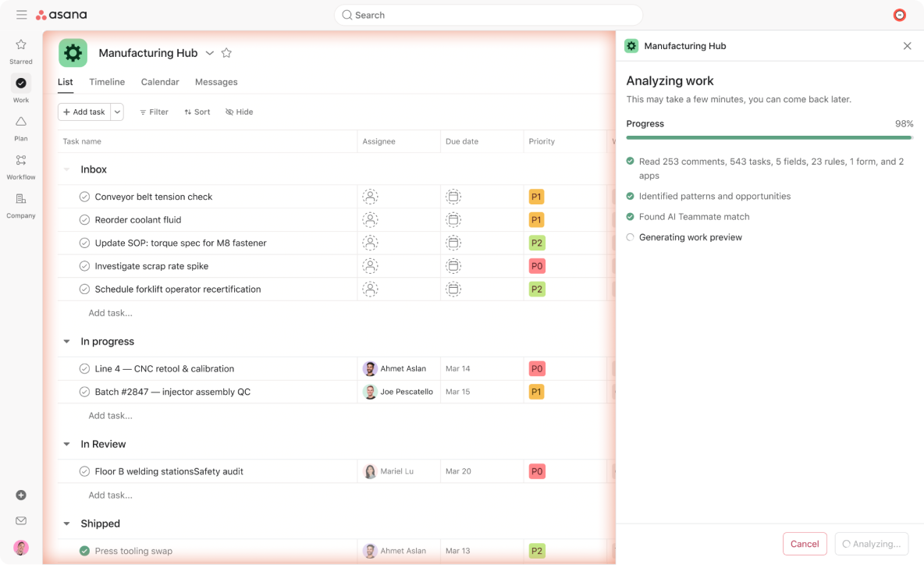The width and height of the screenshot is (924, 568).
Task: Collapse the In progress section
Action: click(66, 342)
